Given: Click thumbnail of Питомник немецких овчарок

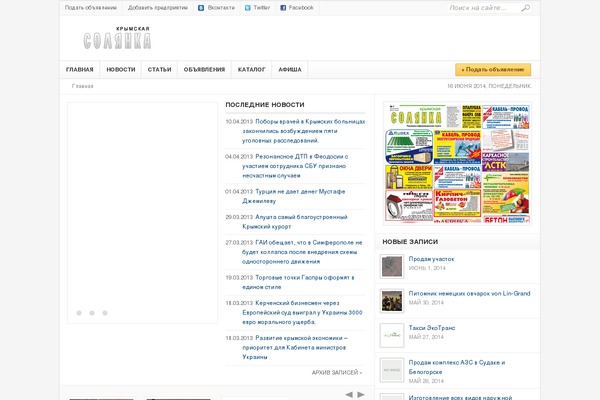Looking at the screenshot, I should pyautogui.click(x=392, y=301).
